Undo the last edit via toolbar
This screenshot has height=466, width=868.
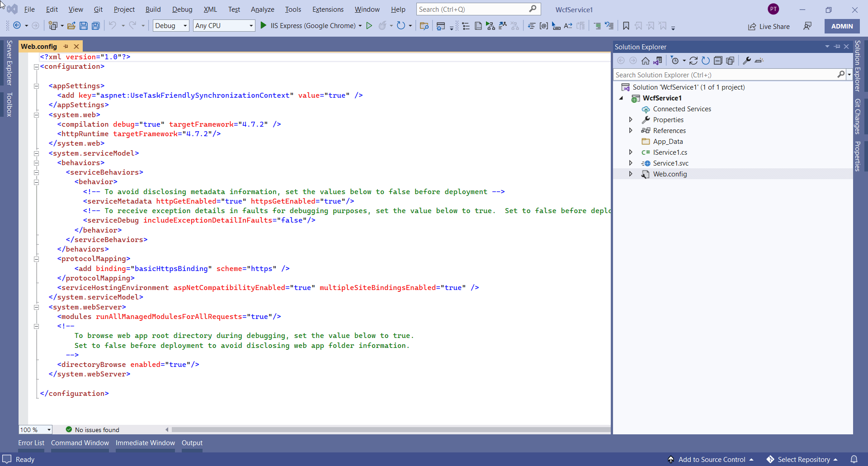pyautogui.click(x=113, y=26)
